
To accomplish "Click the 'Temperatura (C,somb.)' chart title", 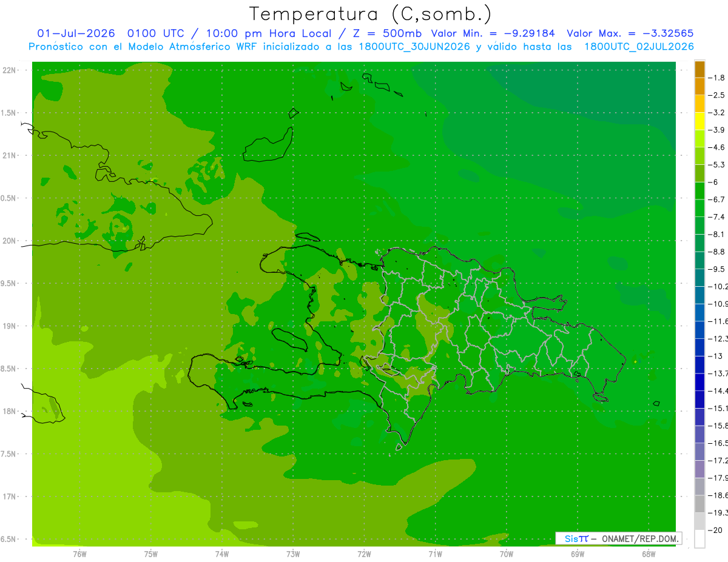I will [x=371, y=14].
